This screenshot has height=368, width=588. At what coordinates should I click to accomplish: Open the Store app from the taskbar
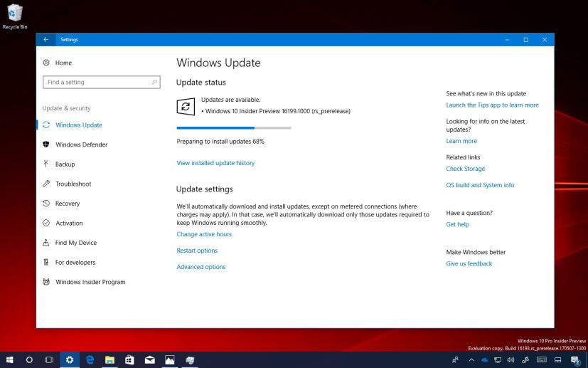pyautogui.click(x=129, y=360)
